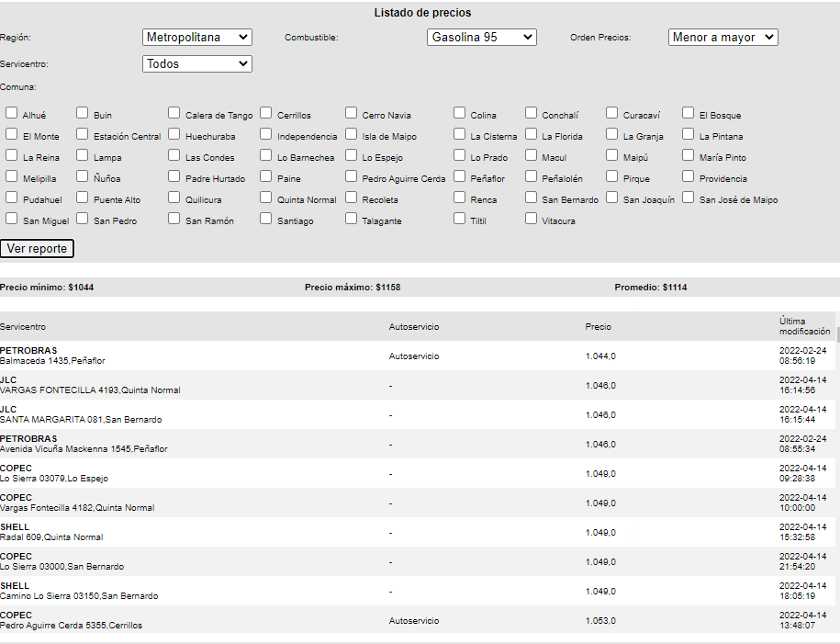
Task: Click the Precio column header
Action: coord(598,327)
